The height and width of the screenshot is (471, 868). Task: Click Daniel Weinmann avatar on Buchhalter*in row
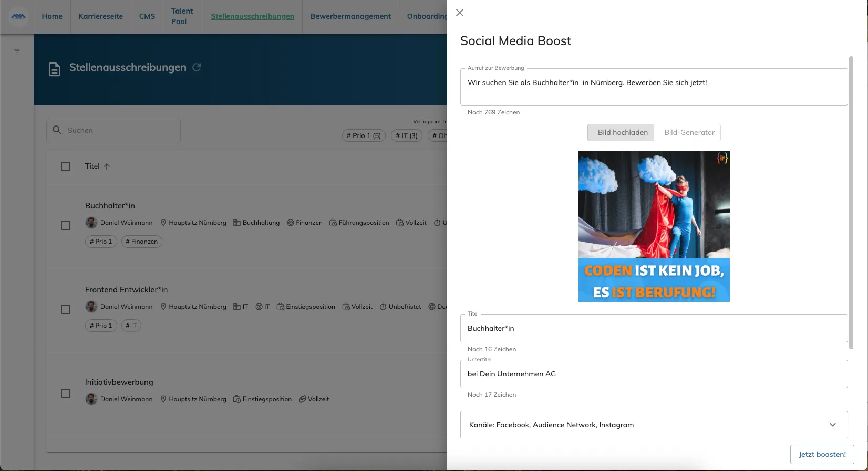91,223
